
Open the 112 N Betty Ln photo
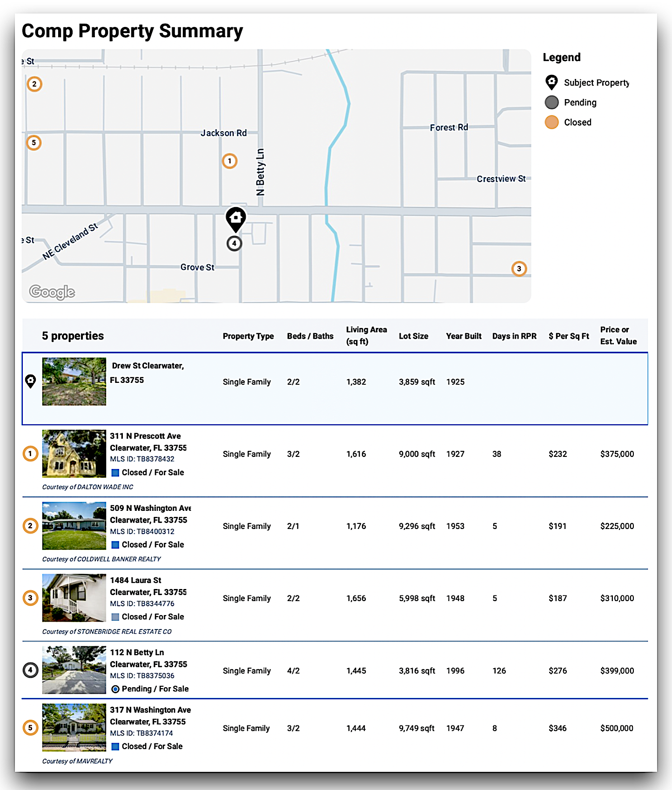pyautogui.click(x=74, y=670)
